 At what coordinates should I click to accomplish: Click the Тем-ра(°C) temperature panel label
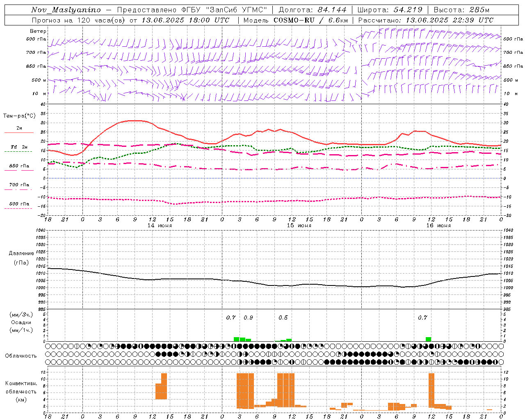[19, 116]
